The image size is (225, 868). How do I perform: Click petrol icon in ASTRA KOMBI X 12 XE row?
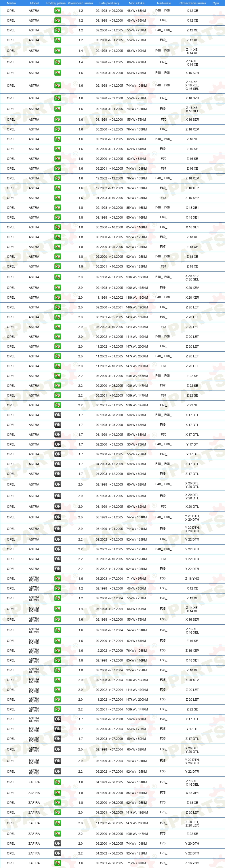pos(58,588)
